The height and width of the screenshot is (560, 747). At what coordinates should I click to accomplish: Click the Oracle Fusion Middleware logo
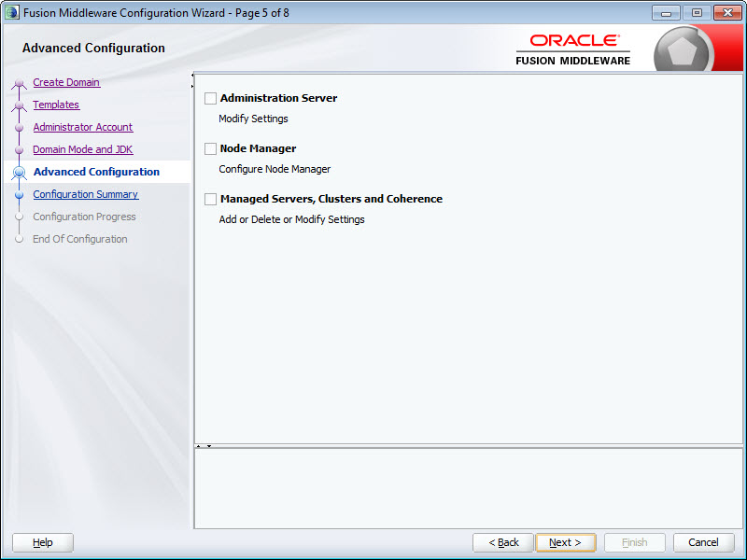572,49
